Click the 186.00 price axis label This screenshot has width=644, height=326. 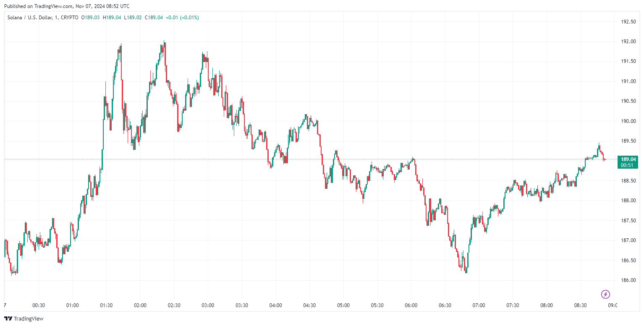click(628, 280)
